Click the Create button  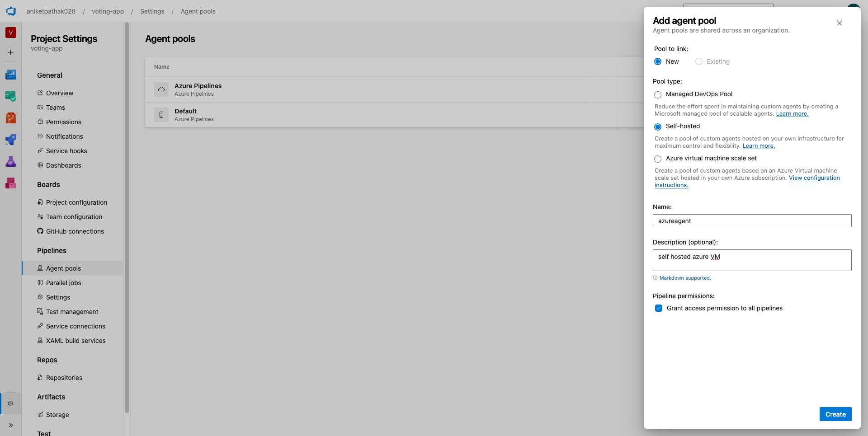pos(835,414)
